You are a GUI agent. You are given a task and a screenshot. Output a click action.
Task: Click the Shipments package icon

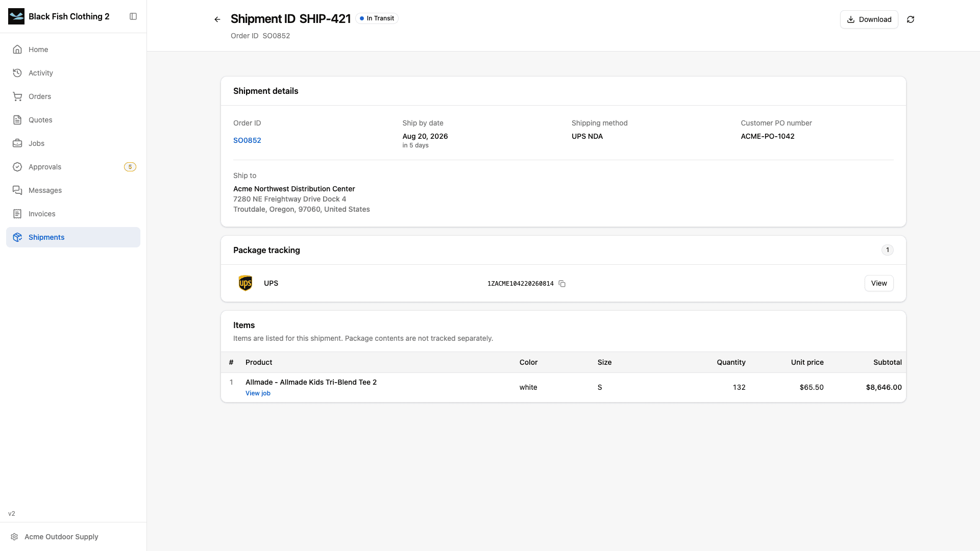tap(17, 237)
